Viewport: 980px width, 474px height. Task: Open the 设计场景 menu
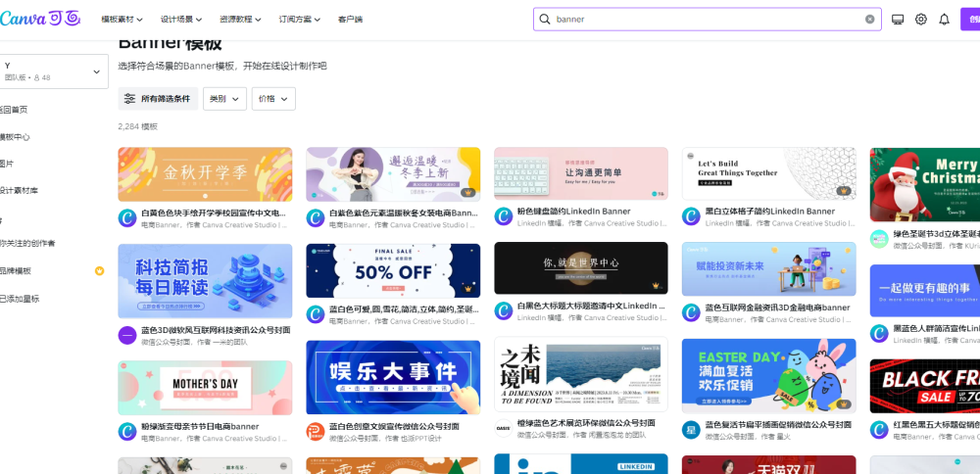click(180, 20)
